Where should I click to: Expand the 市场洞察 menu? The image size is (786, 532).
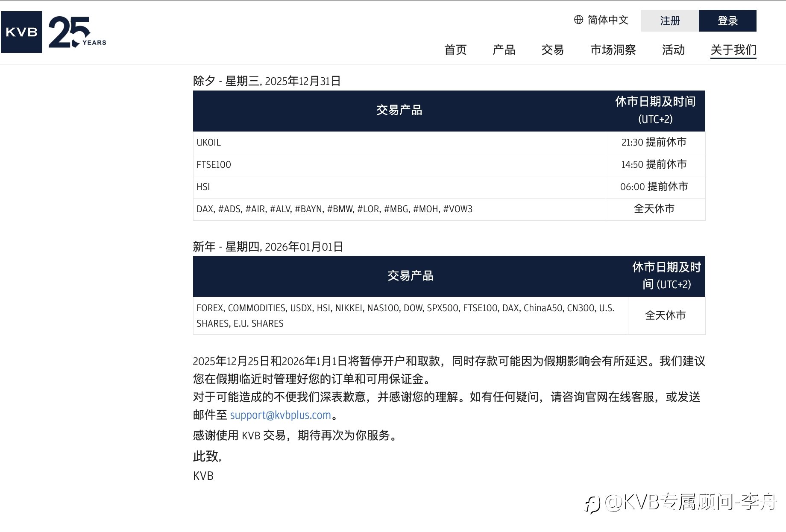tap(613, 50)
